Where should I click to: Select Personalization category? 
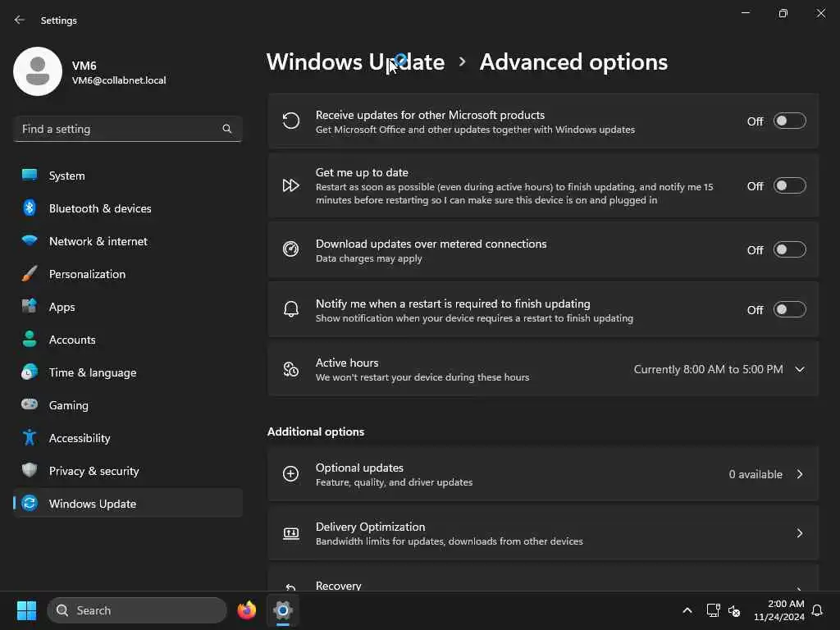click(127, 274)
